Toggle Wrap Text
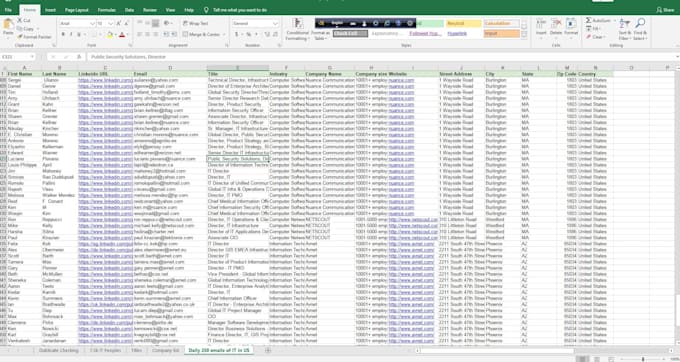The height and width of the screenshot is (362, 680). coord(196,23)
